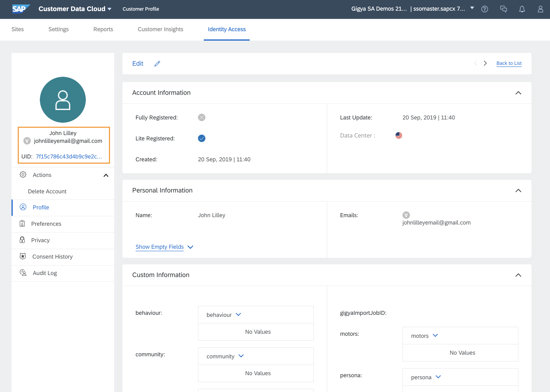Click the chat feedback icon in header
Image resolution: width=550 pixels, height=392 pixels.
click(x=503, y=9)
